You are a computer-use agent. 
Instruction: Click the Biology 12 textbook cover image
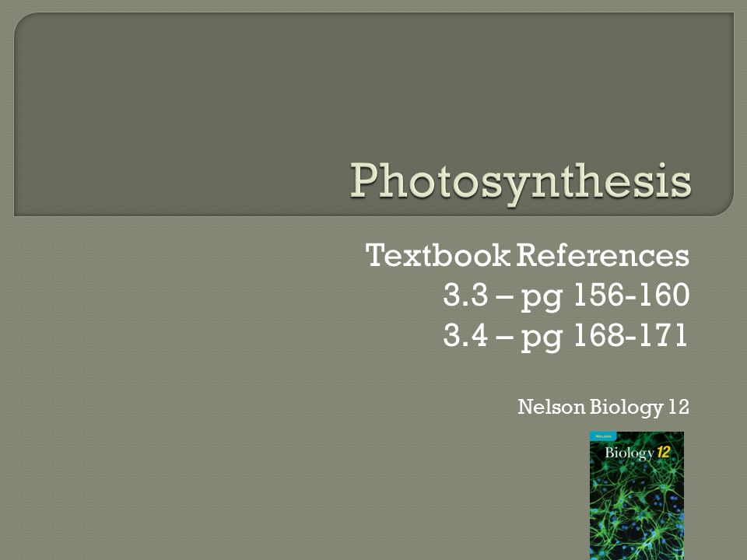click(x=637, y=495)
